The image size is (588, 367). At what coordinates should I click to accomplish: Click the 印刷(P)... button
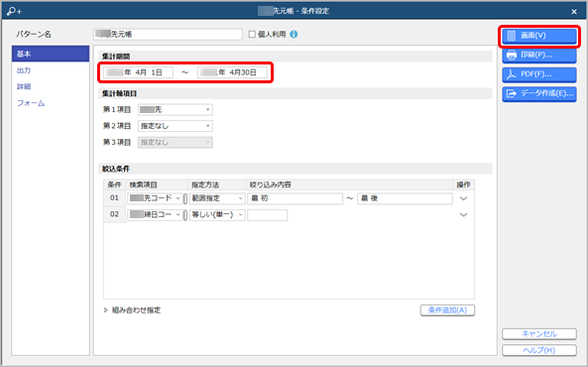(x=538, y=55)
